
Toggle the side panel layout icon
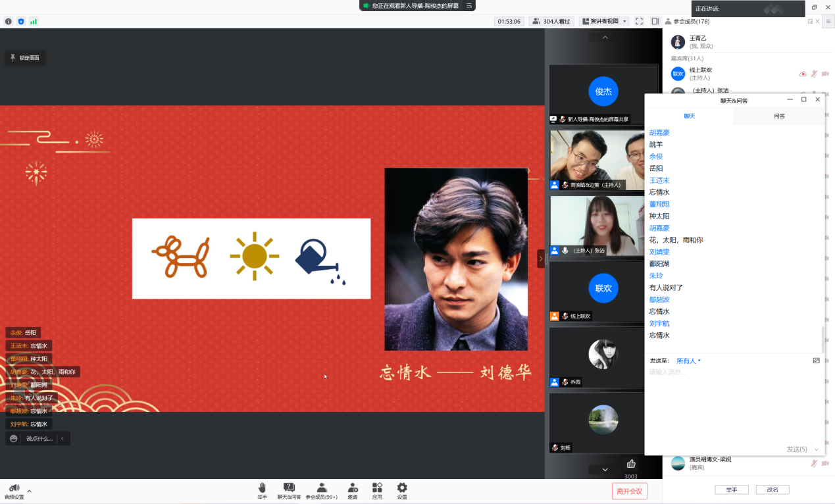tap(655, 22)
